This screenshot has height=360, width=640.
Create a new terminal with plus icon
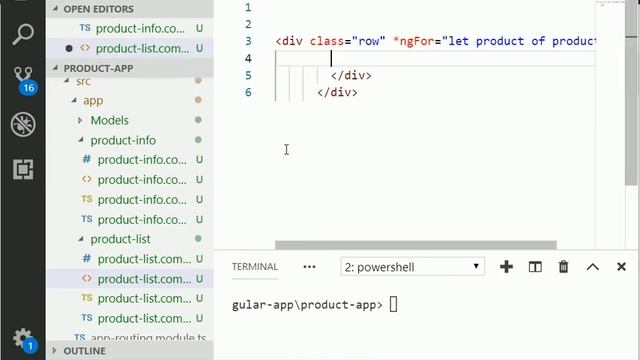(x=506, y=267)
